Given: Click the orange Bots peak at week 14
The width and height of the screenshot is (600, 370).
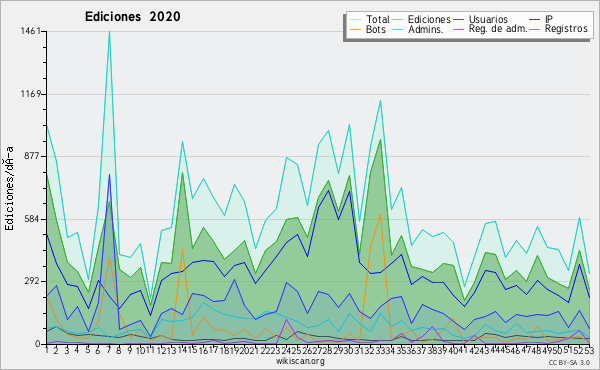Looking at the screenshot, I should [x=183, y=249].
